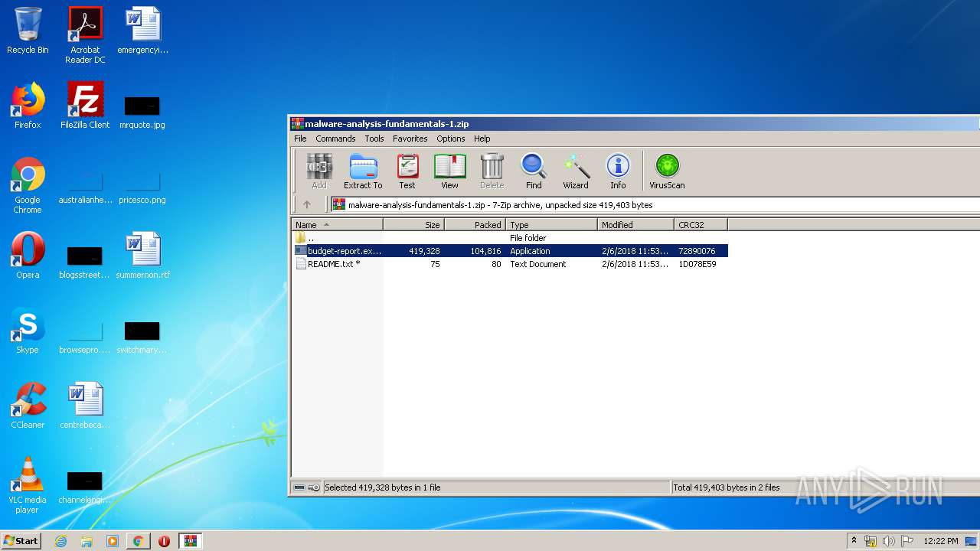The width and height of the screenshot is (980, 551).
Task: Click the 'Selected 419,328 bytes' status text
Action: (383, 487)
